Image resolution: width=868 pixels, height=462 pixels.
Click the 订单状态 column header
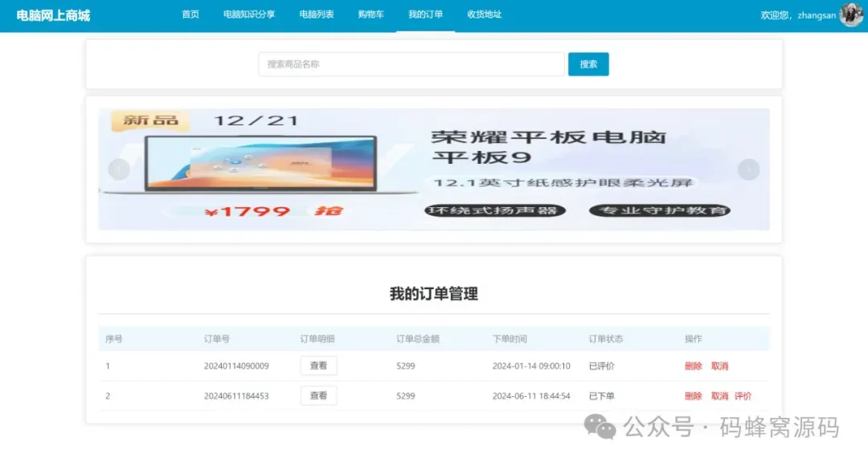606,338
